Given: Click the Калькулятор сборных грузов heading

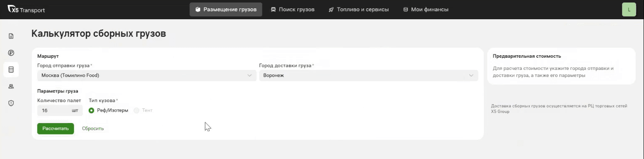Looking at the screenshot, I should coord(99,34).
